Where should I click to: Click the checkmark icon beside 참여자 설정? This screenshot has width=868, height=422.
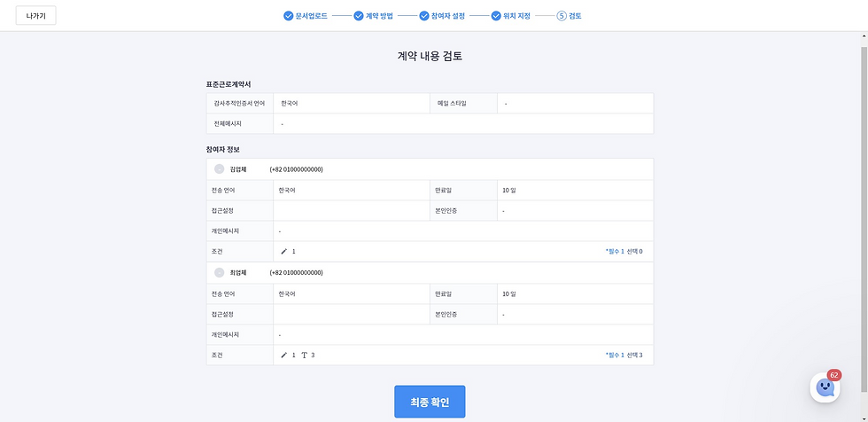[x=424, y=16]
